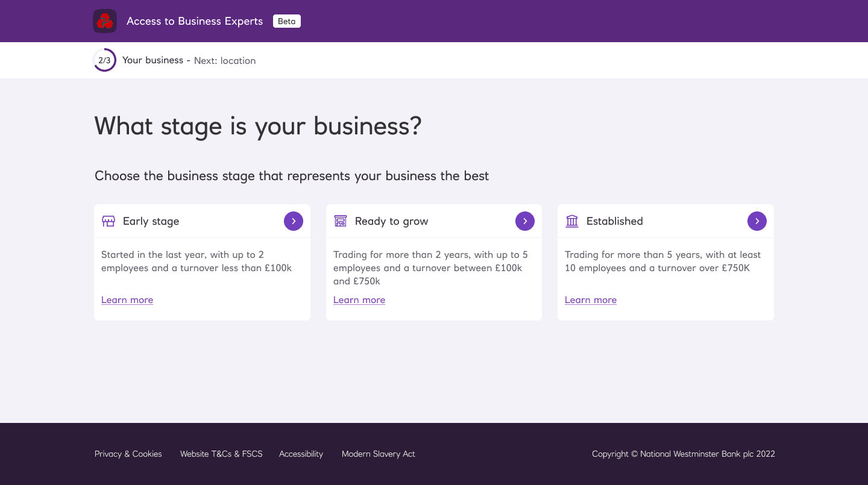The height and width of the screenshot is (485, 868).
Task: Click 'Your business' step label
Action: (x=153, y=60)
